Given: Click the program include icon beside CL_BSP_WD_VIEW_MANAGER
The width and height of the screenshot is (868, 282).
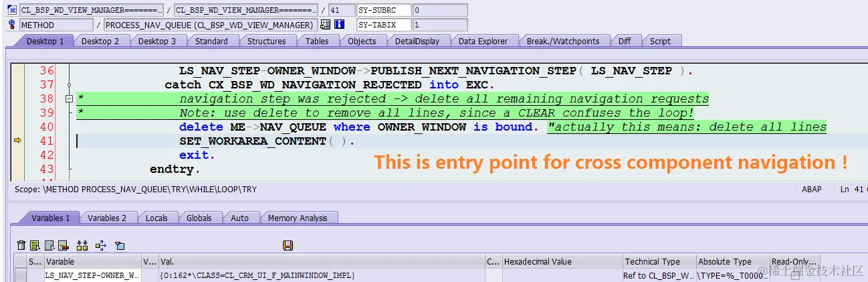Looking at the screenshot, I should (11, 11).
